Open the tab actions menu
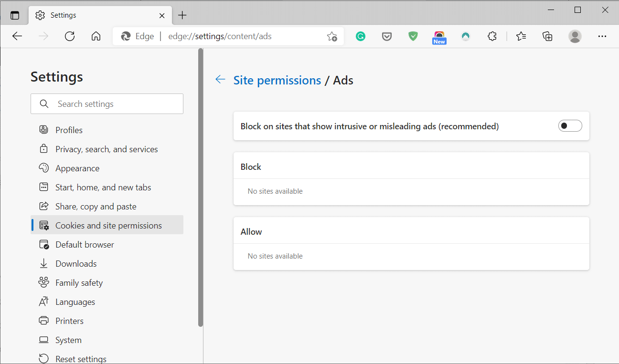This screenshot has width=619, height=364. 15,15
